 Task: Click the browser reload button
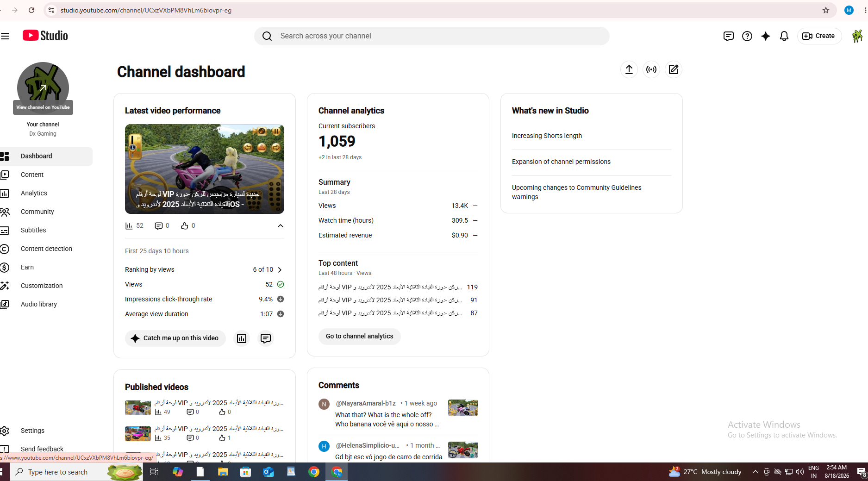pyautogui.click(x=31, y=10)
